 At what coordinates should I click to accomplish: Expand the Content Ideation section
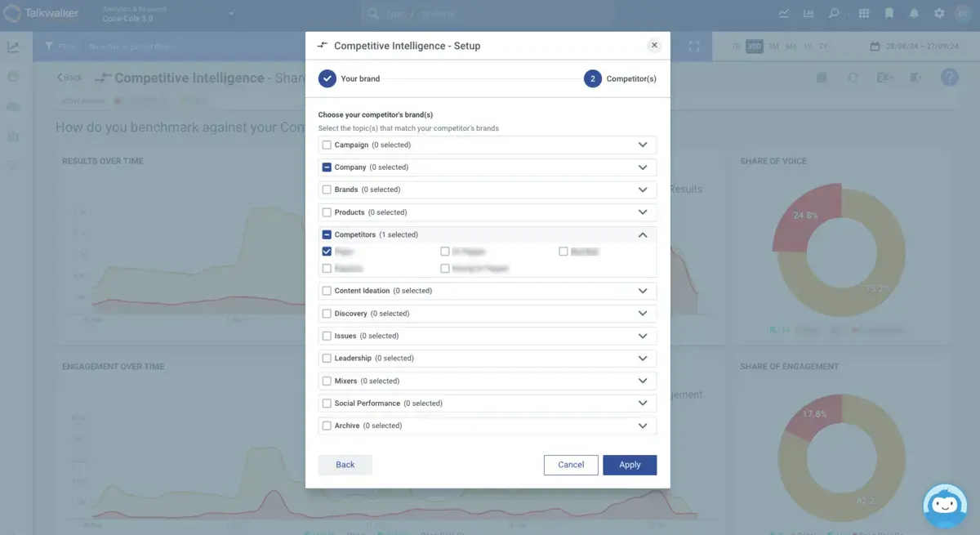pyautogui.click(x=643, y=291)
